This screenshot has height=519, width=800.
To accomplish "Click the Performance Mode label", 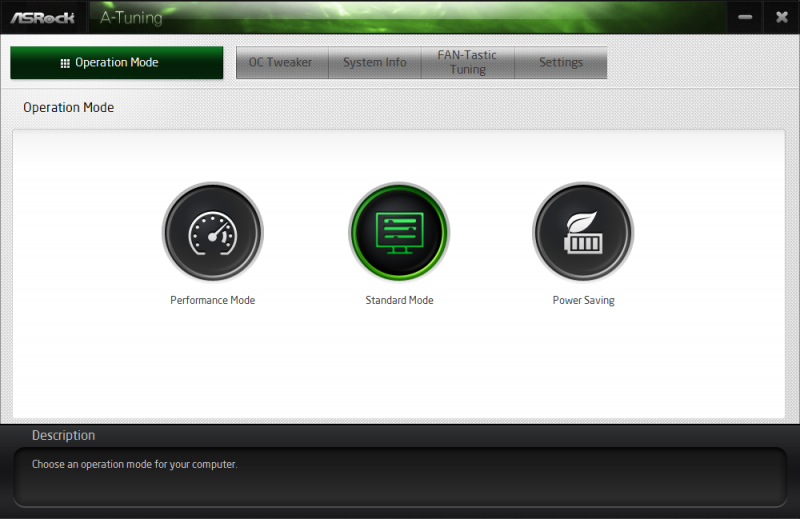I will [x=213, y=300].
